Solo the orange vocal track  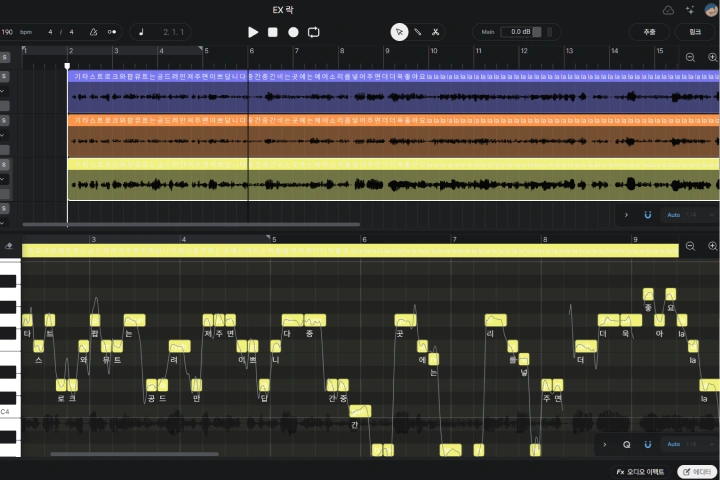4,120
